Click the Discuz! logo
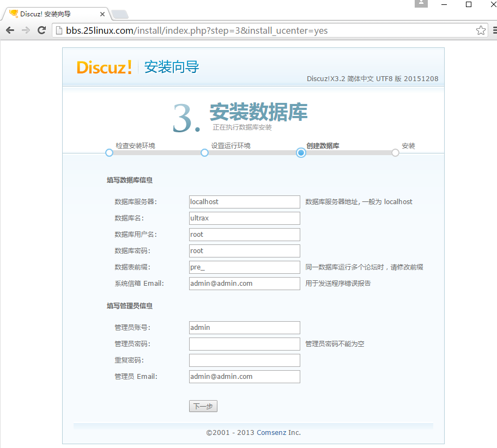Viewport: 497px width, 448px height. coord(104,67)
